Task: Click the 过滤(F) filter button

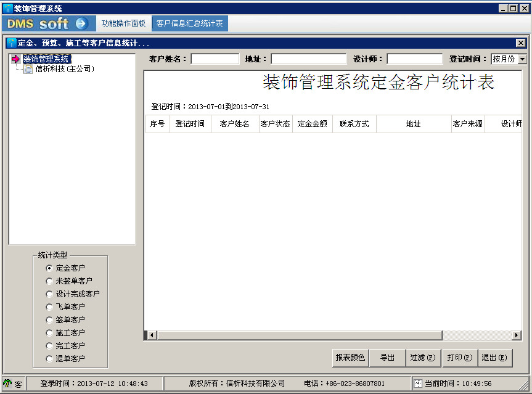Action: click(x=423, y=358)
